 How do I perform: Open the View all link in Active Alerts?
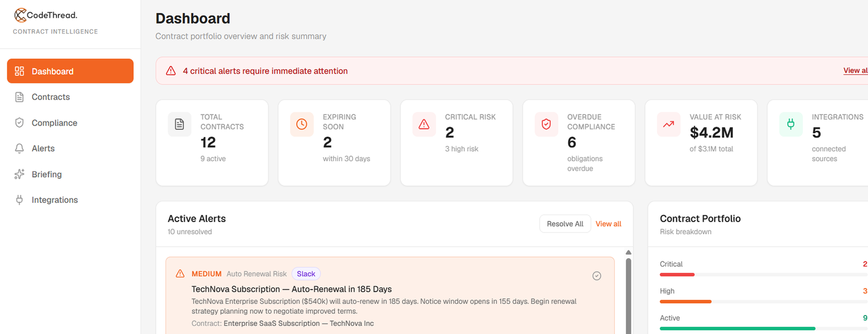click(x=609, y=224)
